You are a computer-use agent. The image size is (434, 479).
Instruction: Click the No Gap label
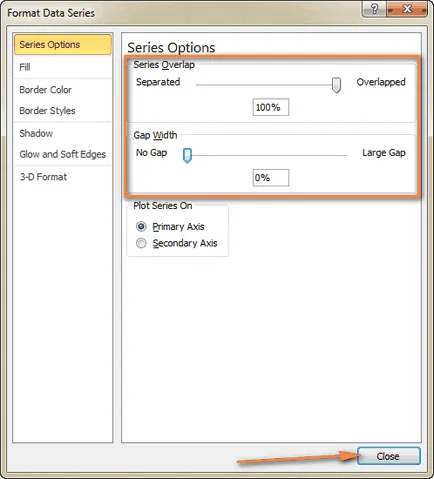151,153
